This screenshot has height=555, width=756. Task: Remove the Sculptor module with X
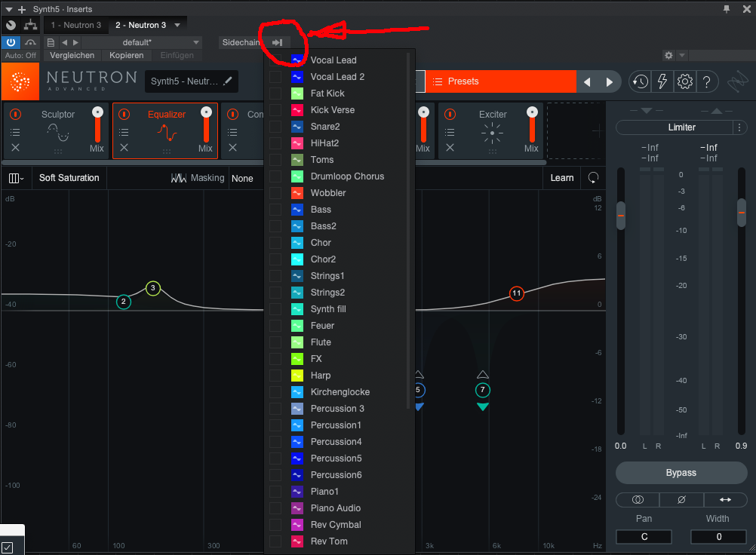[x=15, y=148]
